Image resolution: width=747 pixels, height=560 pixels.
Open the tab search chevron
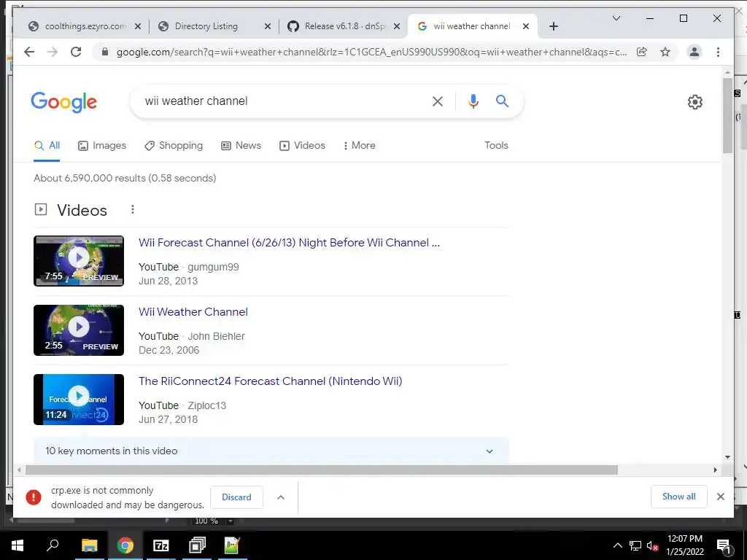click(616, 18)
